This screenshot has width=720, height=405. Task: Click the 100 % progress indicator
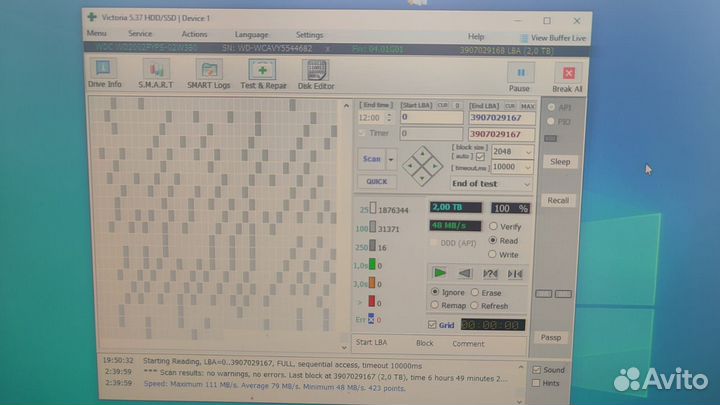(x=511, y=208)
